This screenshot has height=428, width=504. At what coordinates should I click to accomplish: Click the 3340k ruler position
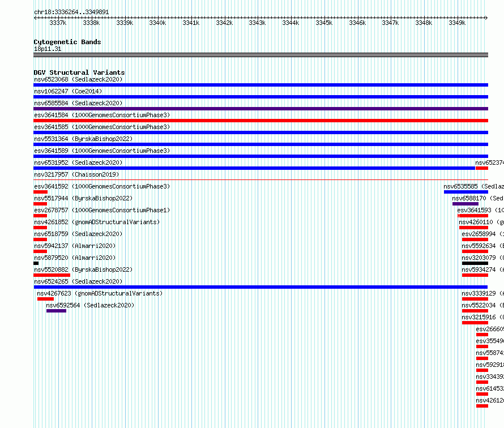pos(157,23)
